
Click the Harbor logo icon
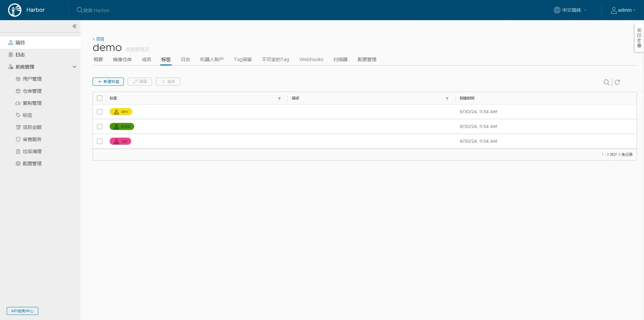pyautogui.click(x=15, y=10)
